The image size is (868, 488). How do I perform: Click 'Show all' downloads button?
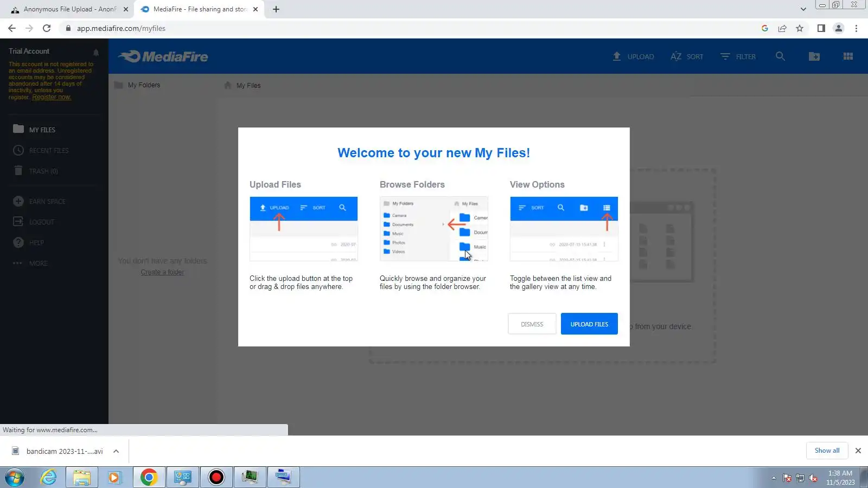pos(827,451)
